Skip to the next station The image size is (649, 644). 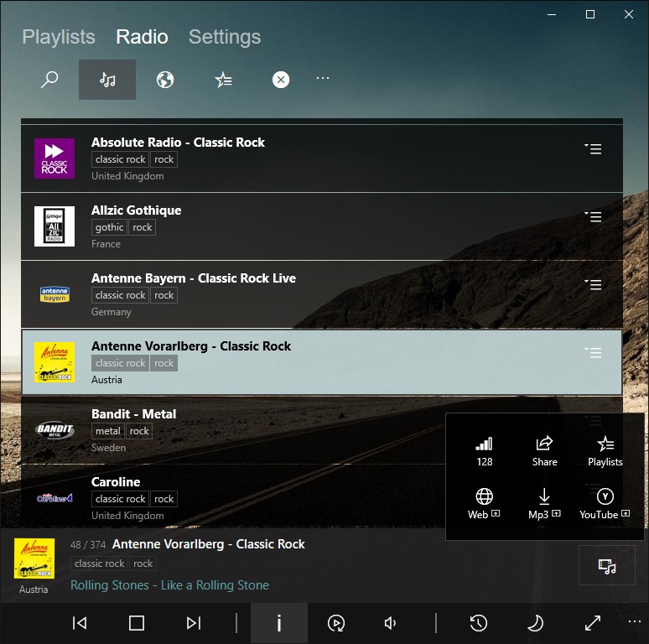[194, 623]
